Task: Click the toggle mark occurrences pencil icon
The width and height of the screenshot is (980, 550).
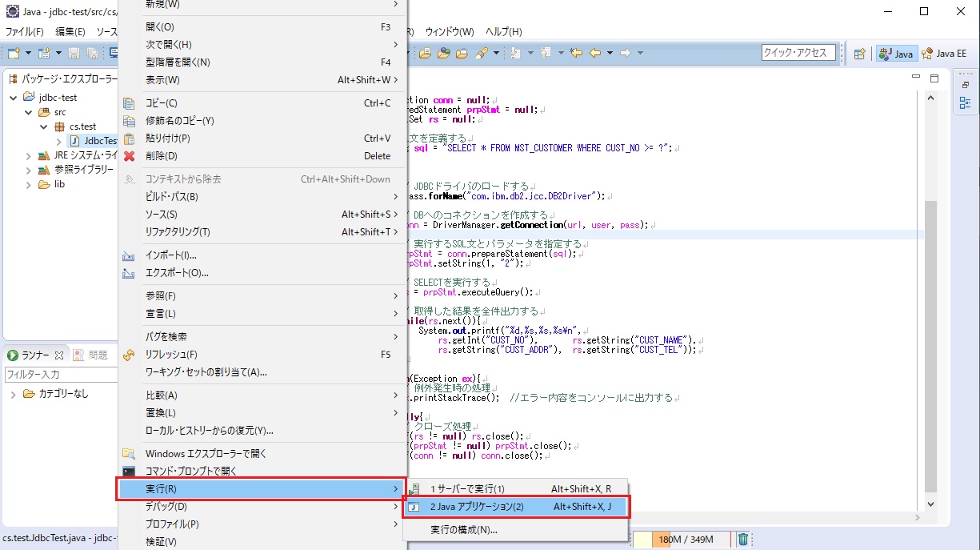Action: click(482, 53)
